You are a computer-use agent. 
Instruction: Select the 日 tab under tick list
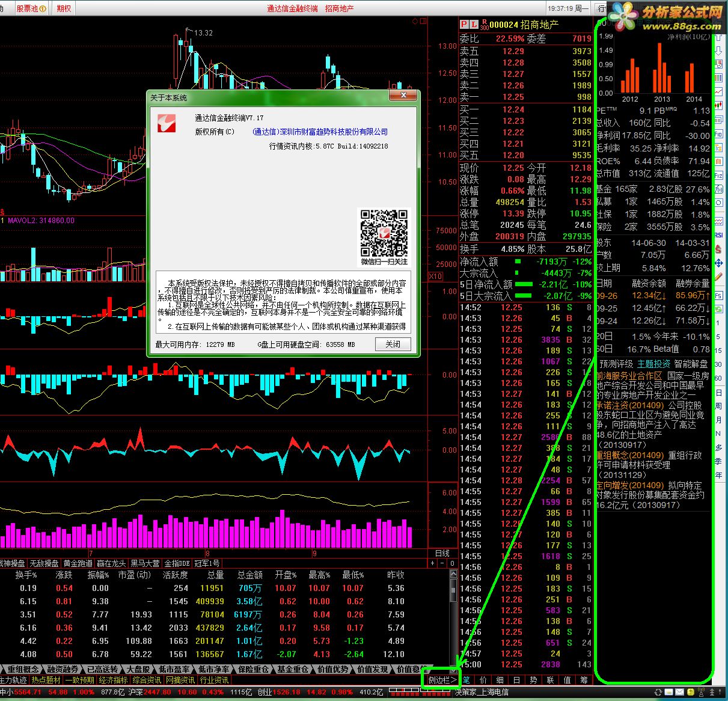click(x=517, y=680)
